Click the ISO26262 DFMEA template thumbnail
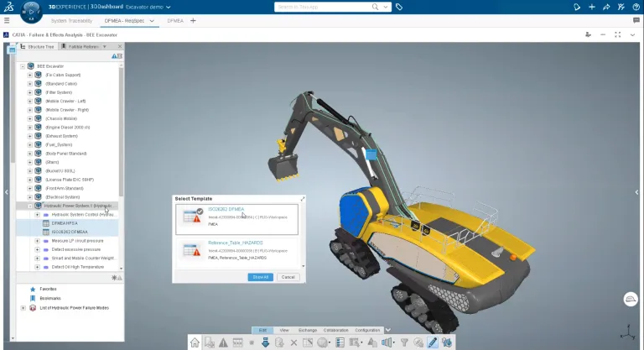The width and height of the screenshot is (644, 350). pyautogui.click(x=192, y=216)
